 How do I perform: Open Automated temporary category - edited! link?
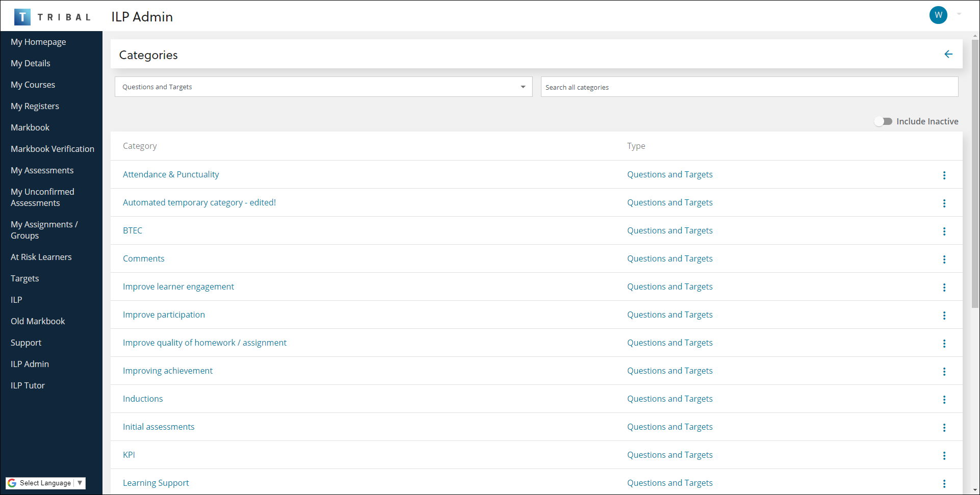click(199, 202)
